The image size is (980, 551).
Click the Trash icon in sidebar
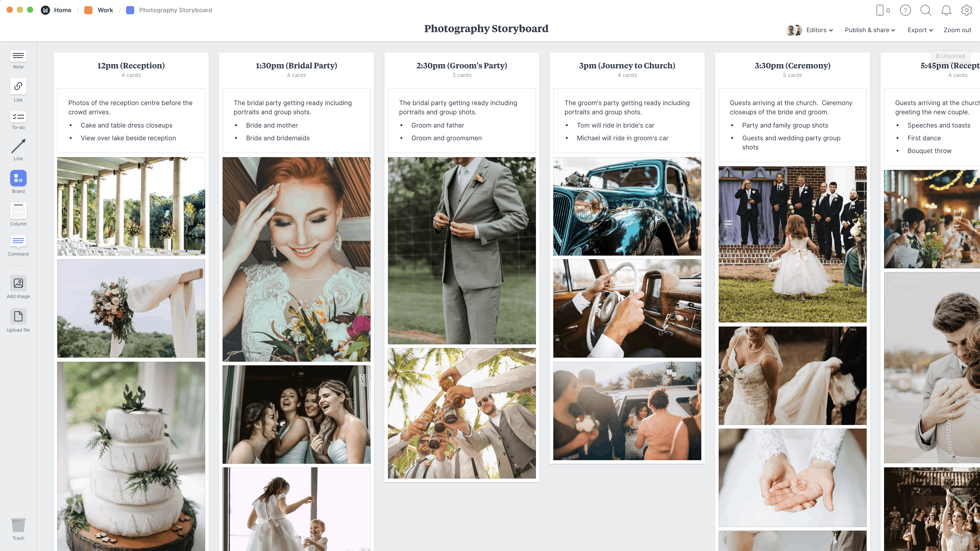pyautogui.click(x=18, y=526)
